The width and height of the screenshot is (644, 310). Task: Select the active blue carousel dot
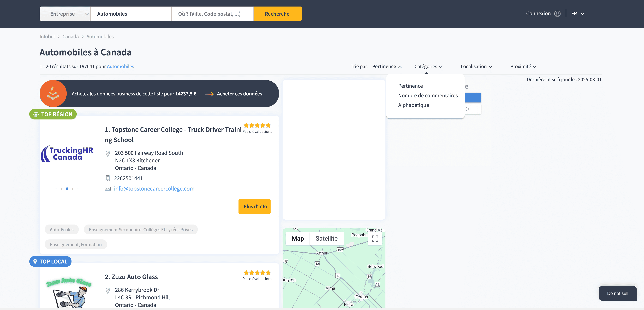pos(67,189)
